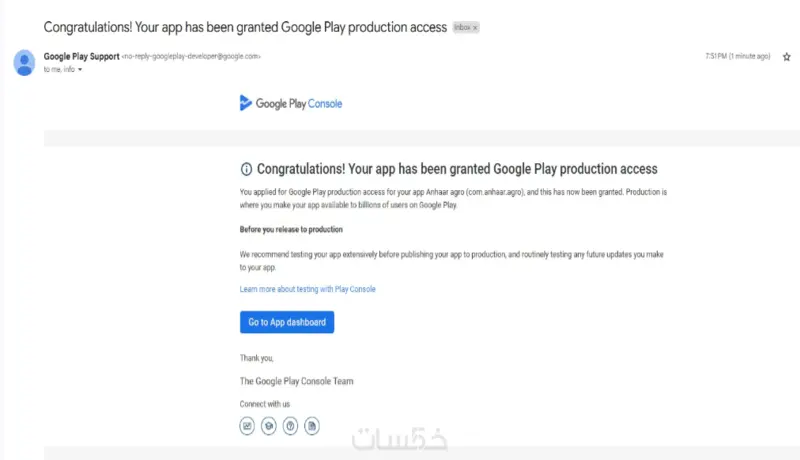Click The Google Play Console Team signature
This screenshot has height=460, width=800.
[296, 381]
